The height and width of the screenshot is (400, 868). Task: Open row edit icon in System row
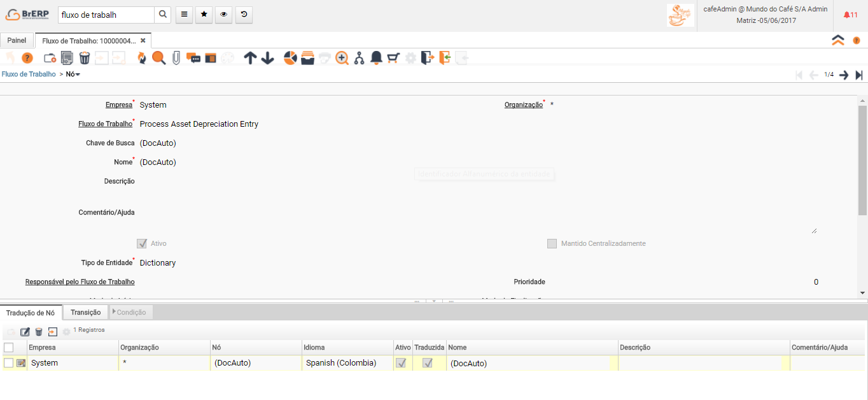point(21,363)
